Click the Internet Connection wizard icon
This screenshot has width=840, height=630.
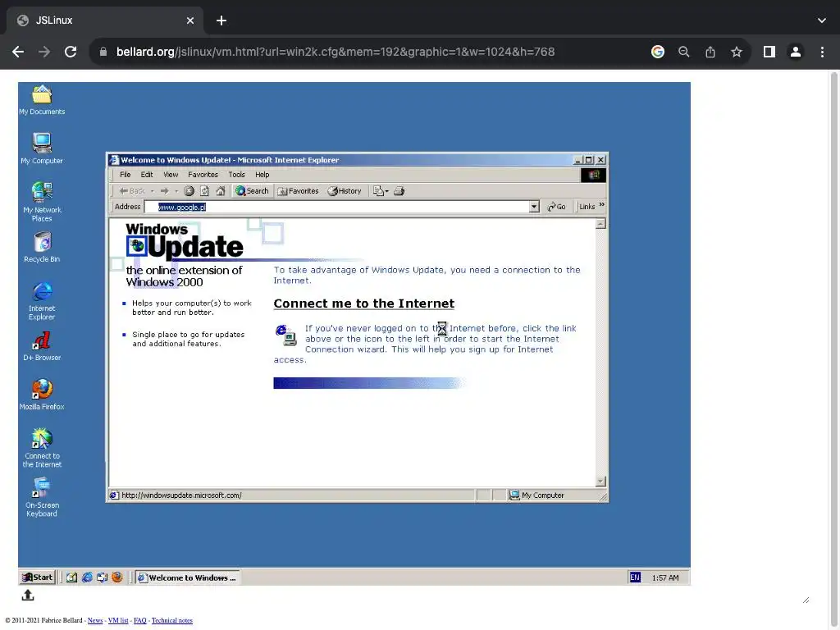(x=285, y=336)
